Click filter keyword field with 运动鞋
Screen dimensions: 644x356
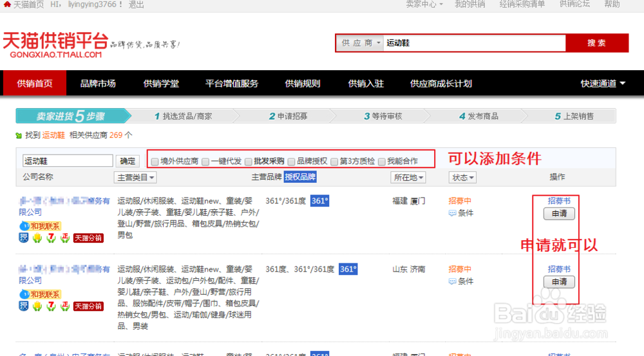coord(68,161)
